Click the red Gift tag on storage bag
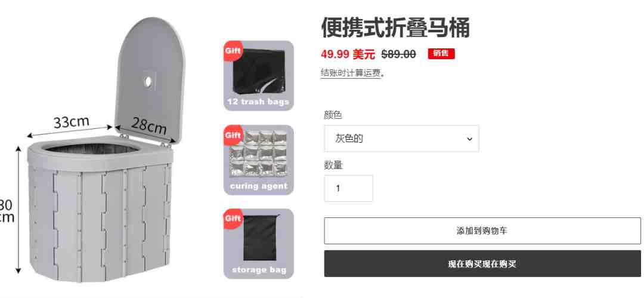Screen dimensions: 644x298 (233, 219)
